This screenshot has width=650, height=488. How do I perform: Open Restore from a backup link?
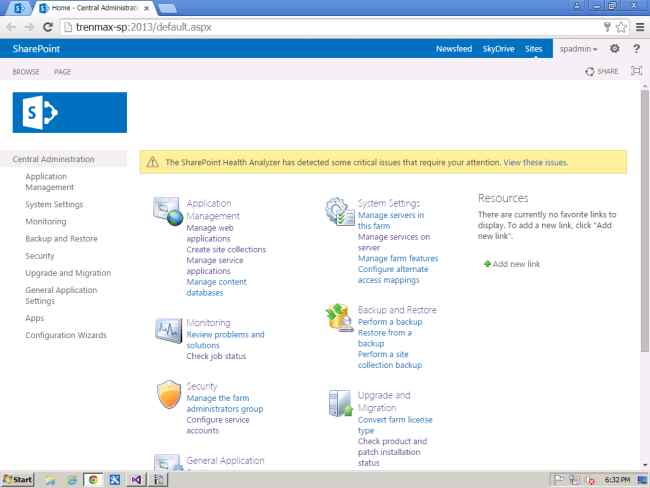click(385, 337)
